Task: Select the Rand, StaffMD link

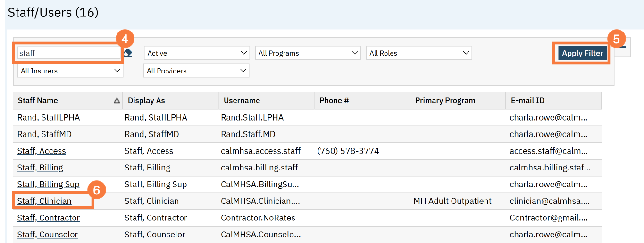Action: point(44,134)
